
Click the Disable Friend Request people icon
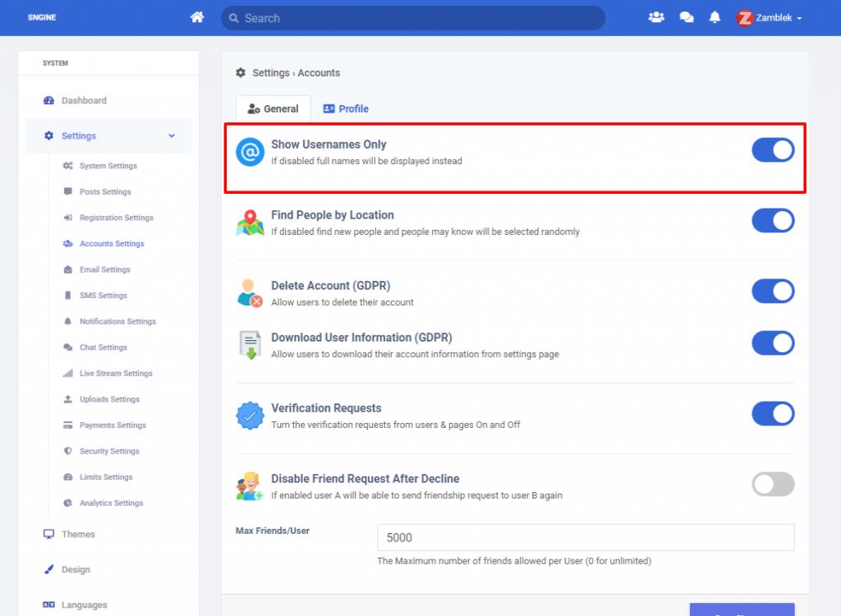[x=250, y=486]
